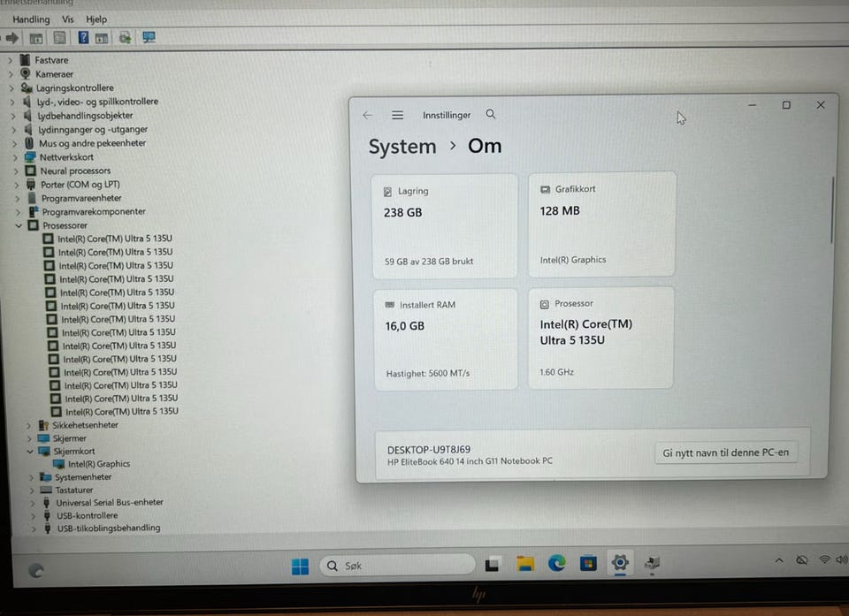Screen dimensions: 849x616
Task: Open Microsoft Store from the taskbar
Action: tap(588, 564)
